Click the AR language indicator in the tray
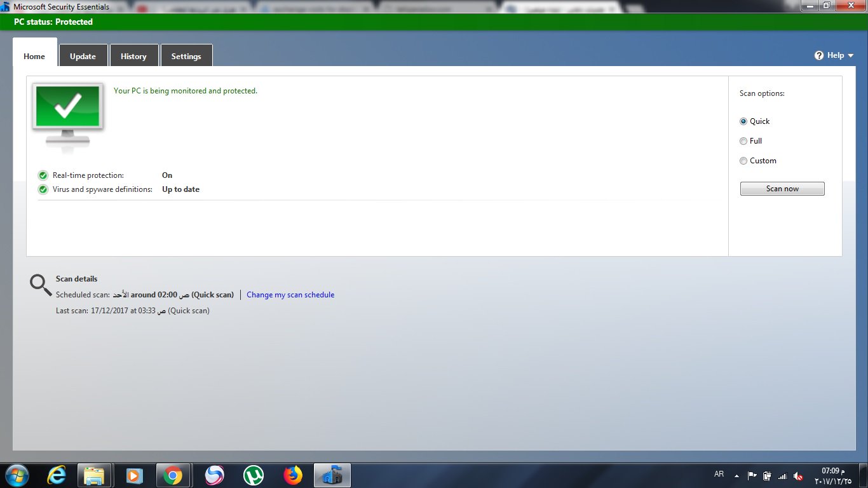Screen dimensions: 868x488 click(719, 474)
